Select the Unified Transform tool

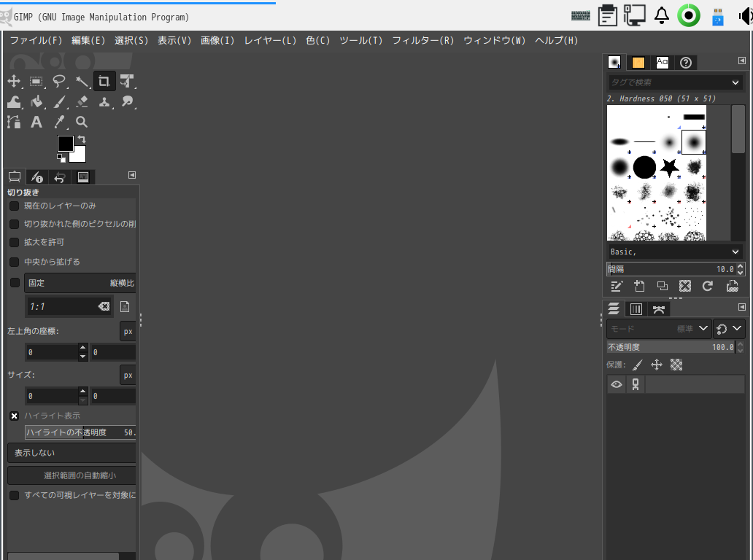pyautogui.click(x=127, y=81)
